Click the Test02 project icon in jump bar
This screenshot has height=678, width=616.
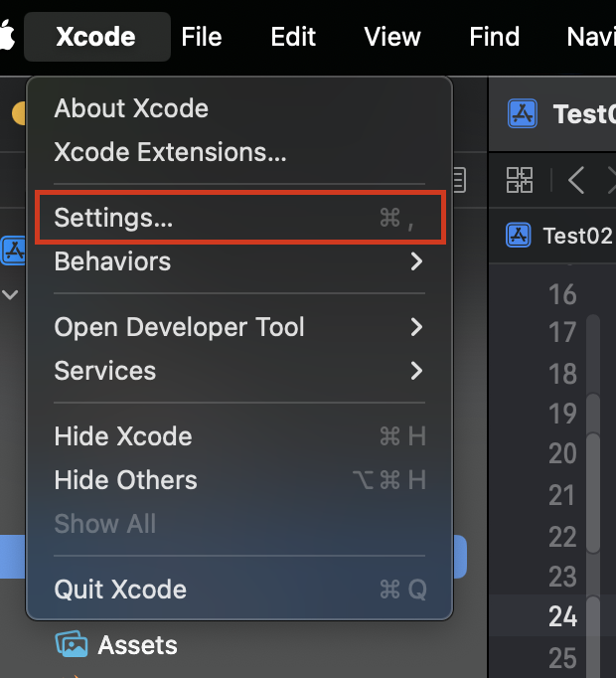tap(519, 236)
